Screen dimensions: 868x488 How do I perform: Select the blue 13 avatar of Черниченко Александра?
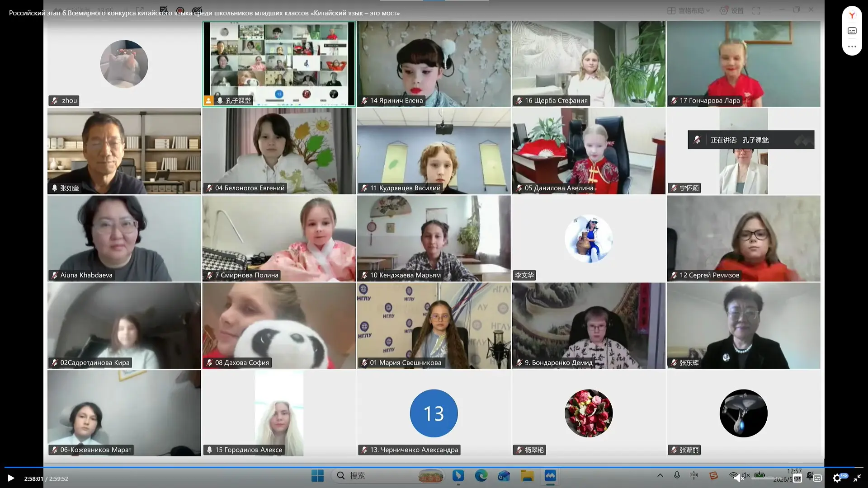434,413
